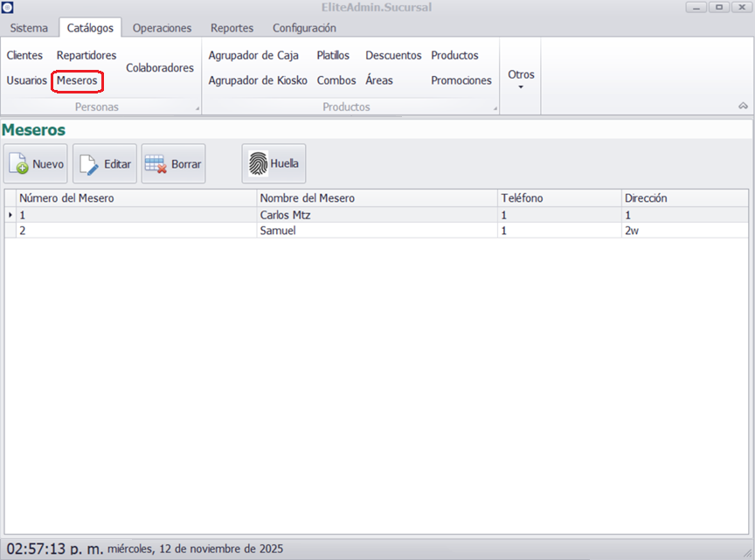Viewport: 755px width, 560px height.
Task: Click the Borrar delete-table icon
Action: click(x=156, y=164)
